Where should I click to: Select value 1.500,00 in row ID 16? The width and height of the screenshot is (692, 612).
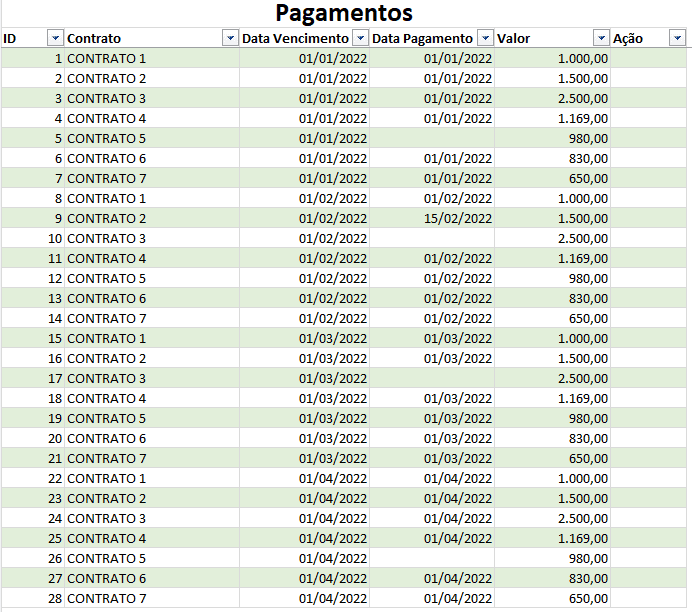pyautogui.click(x=553, y=358)
